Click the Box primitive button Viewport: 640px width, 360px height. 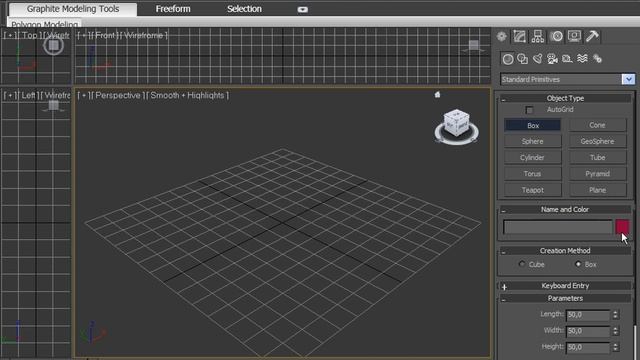pos(533,125)
